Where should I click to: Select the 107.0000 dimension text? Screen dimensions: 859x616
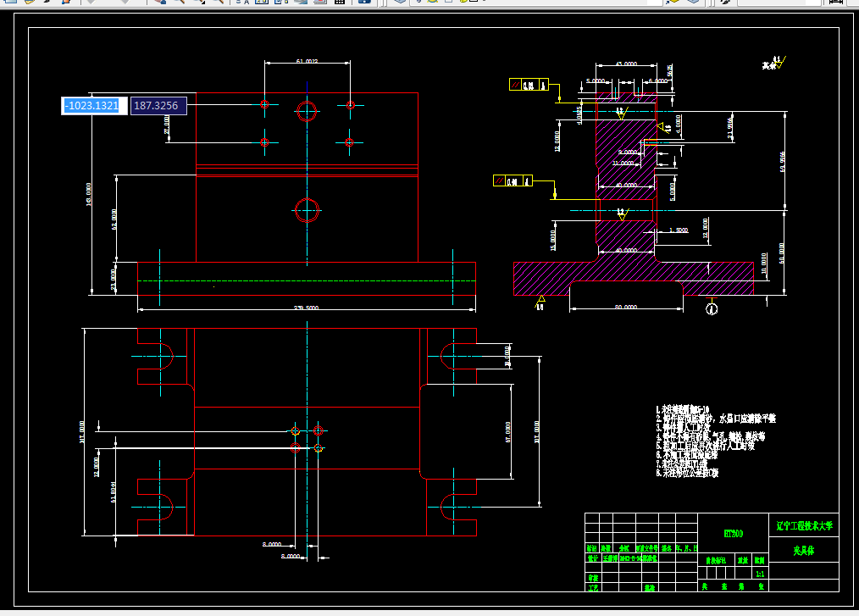(x=537, y=432)
